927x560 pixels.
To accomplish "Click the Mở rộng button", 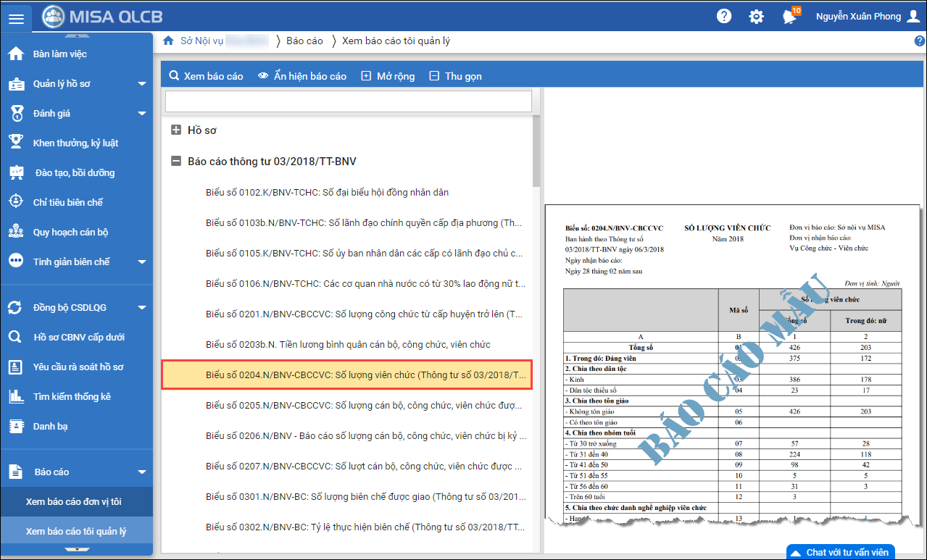I will (388, 76).
